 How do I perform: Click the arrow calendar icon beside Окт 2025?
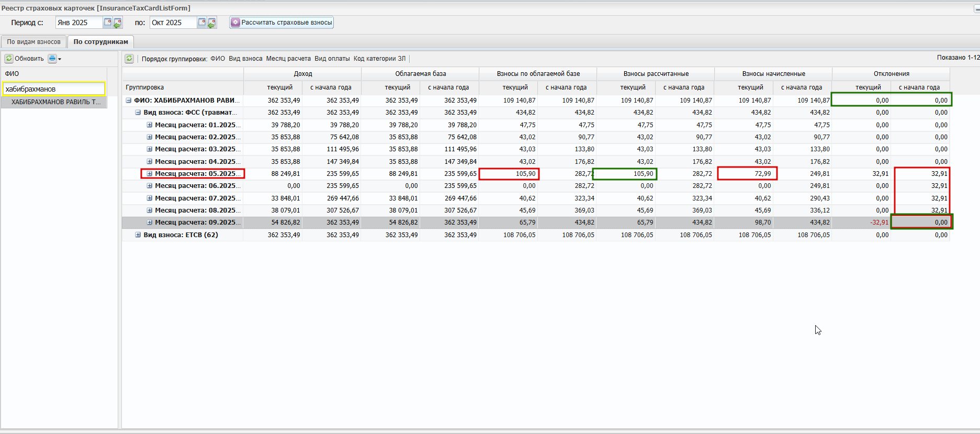tap(212, 23)
